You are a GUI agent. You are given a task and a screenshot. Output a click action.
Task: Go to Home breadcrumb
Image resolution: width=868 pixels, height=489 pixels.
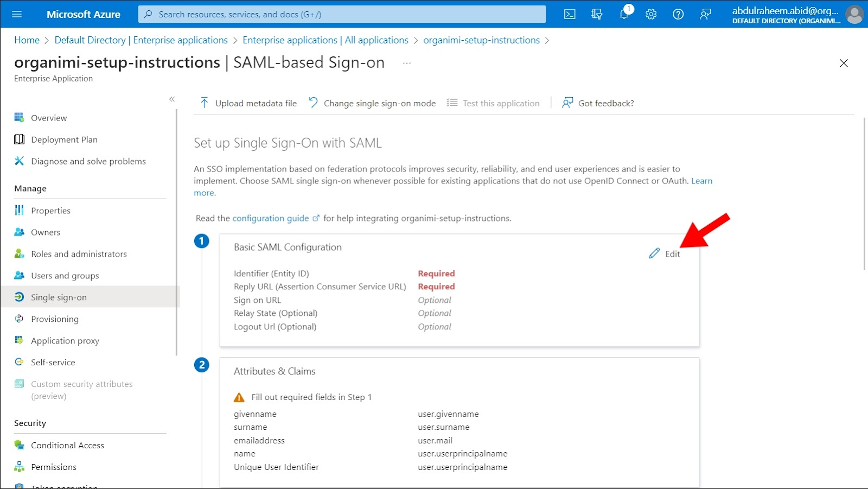coord(27,40)
